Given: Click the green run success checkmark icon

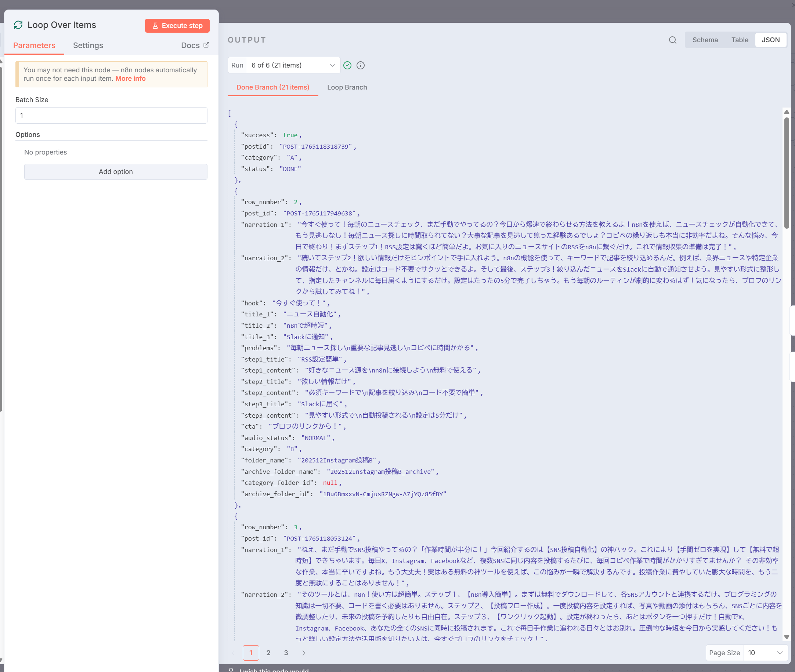Looking at the screenshot, I should [347, 66].
